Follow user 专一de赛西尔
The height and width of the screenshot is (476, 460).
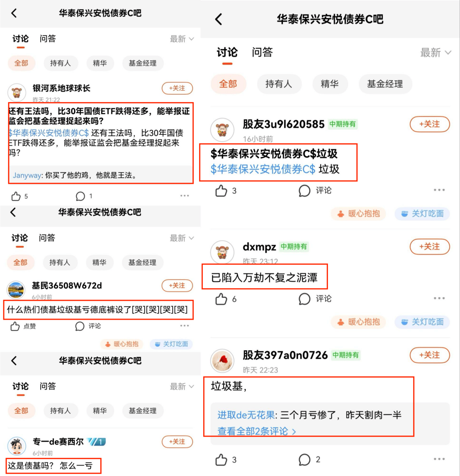(177, 442)
